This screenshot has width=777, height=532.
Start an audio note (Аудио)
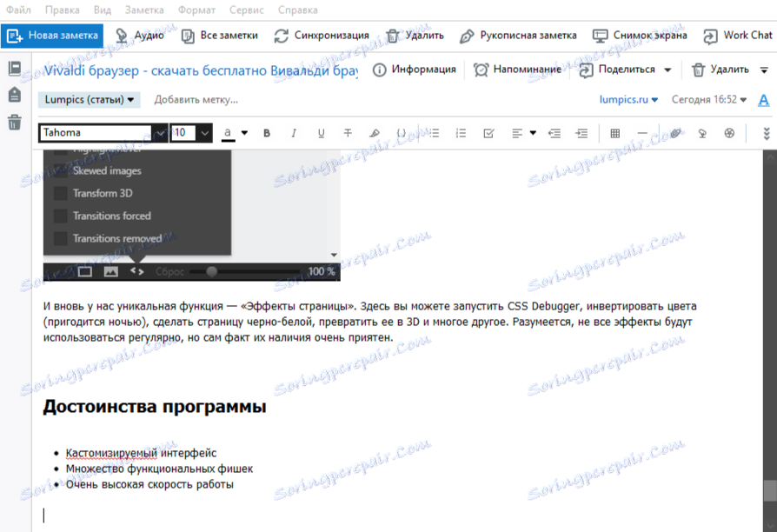[x=142, y=37]
